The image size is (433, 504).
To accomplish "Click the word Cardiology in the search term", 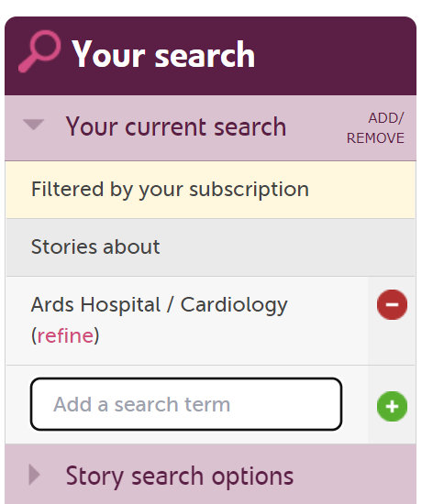I will point(234,305).
